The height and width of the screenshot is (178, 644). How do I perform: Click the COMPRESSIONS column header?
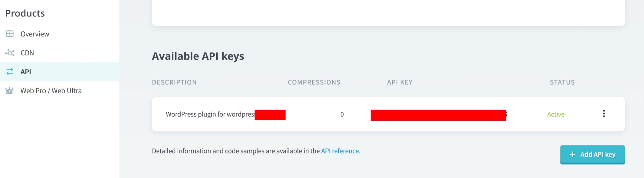pyautogui.click(x=314, y=82)
